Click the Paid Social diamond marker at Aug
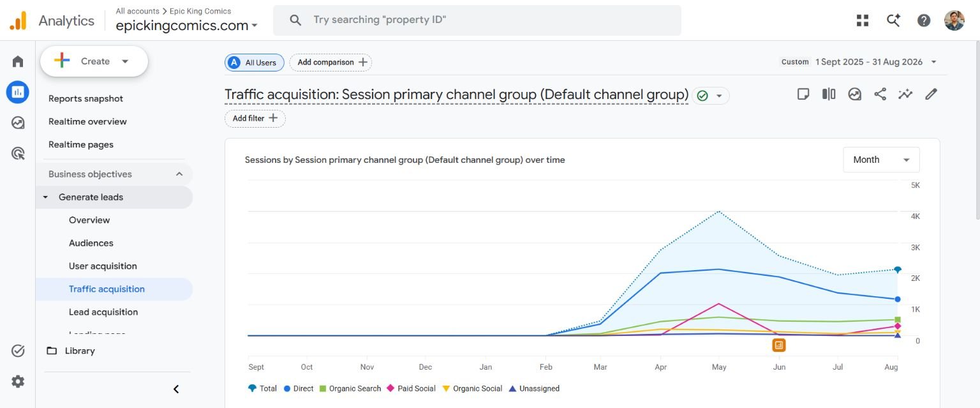Image resolution: width=980 pixels, height=408 pixels. (897, 326)
